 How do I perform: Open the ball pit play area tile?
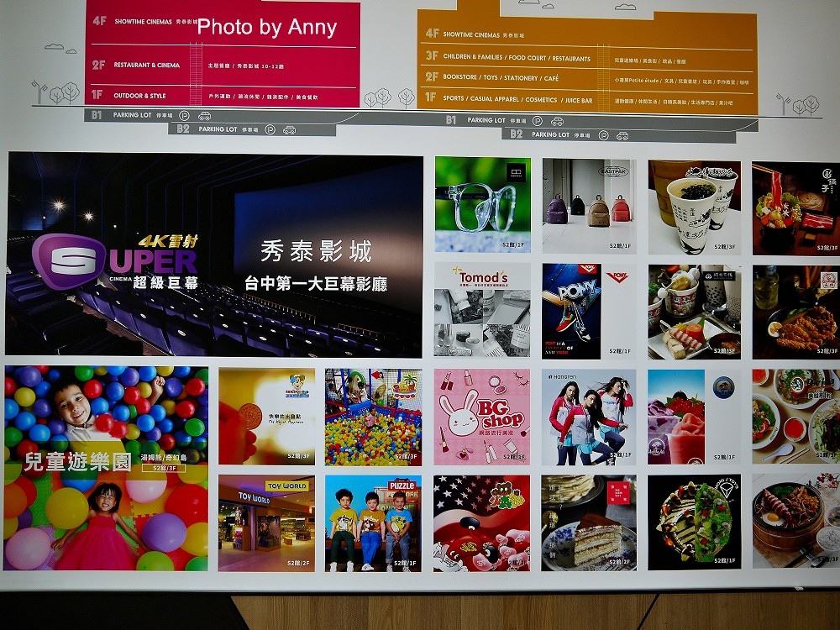(x=374, y=417)
